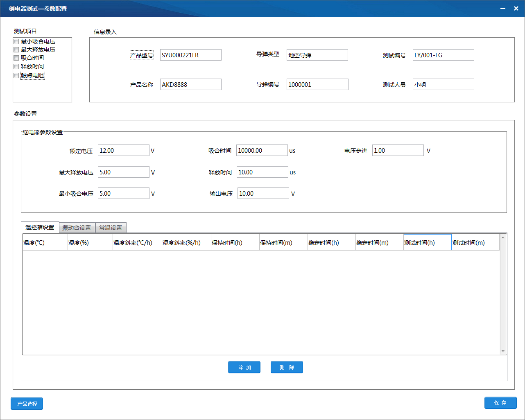Viewport: 525px width, 420px height.
Task: Click the 导弹类型 field 地空导弹
Action: pyautogui.click(x=317, y=55)
